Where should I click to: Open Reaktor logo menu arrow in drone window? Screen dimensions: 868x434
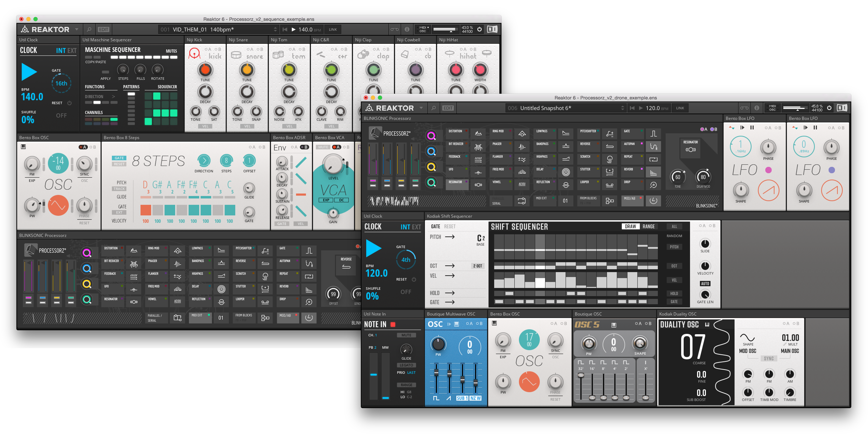[x=421, y=108]
